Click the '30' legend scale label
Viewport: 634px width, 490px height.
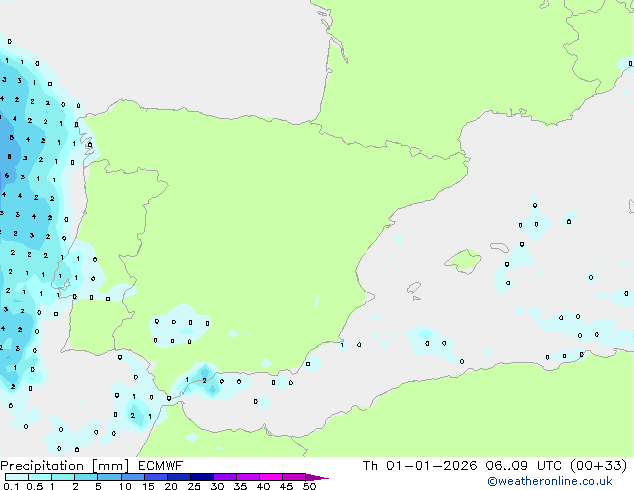(x=217, y=486)
